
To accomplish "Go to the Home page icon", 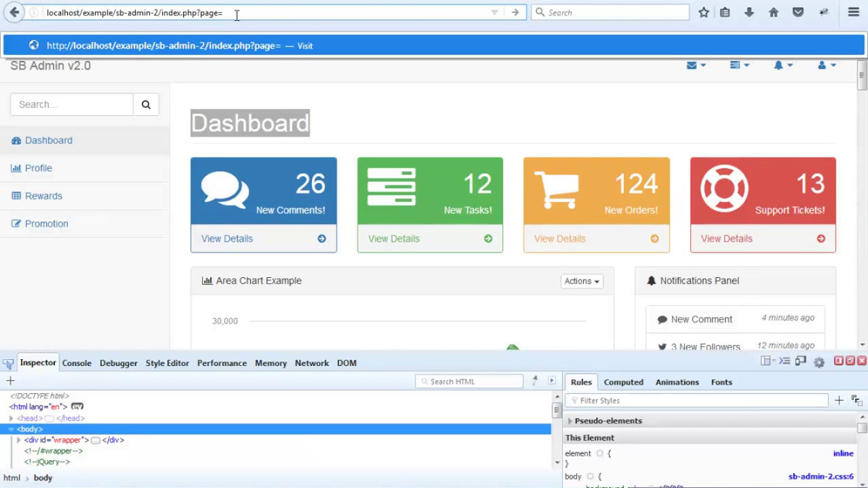I will (x=774, y=12).
